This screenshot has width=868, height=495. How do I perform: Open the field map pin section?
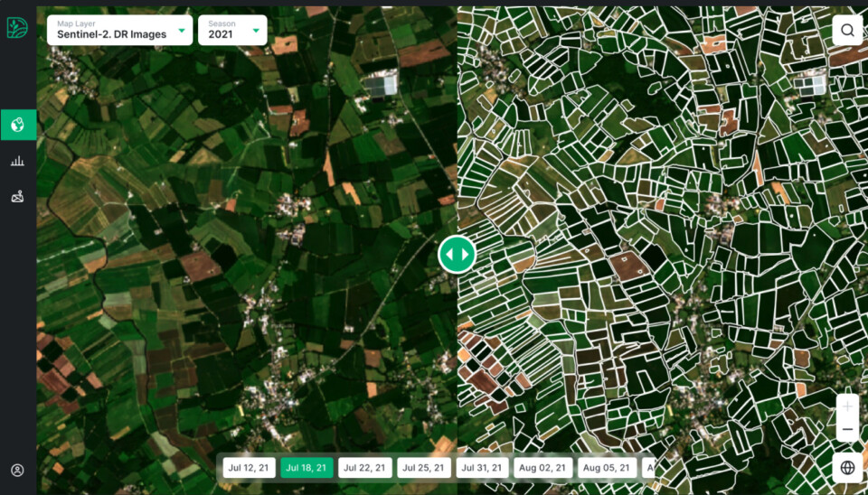(17, 196)
